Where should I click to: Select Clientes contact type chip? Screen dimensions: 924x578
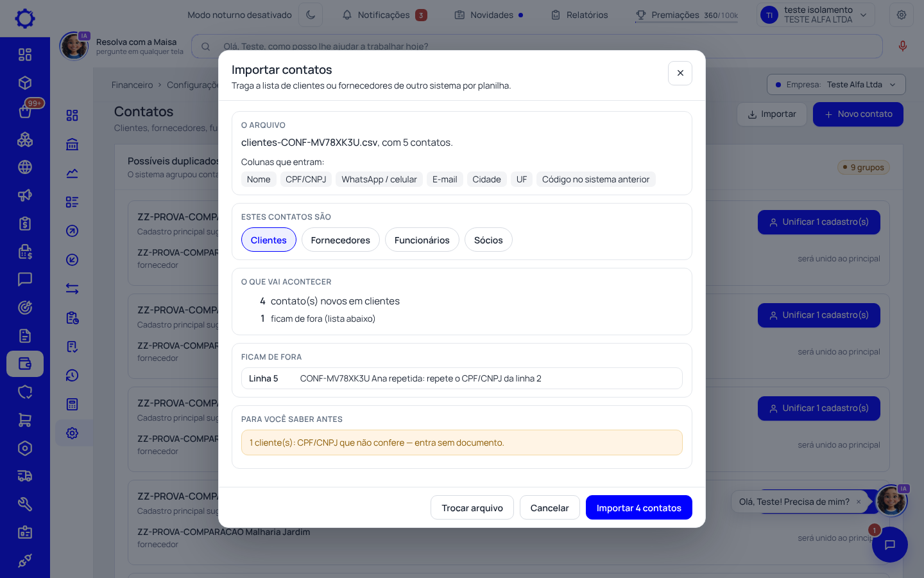coord(269,240)
